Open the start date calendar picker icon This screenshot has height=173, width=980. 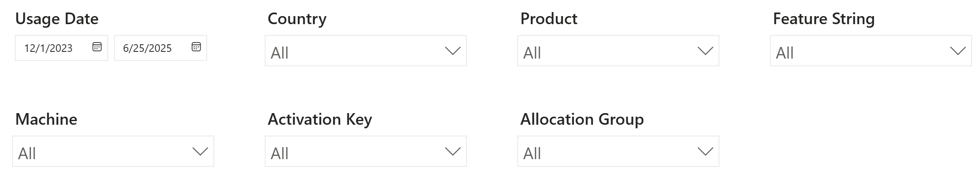(x=97, y=47)
